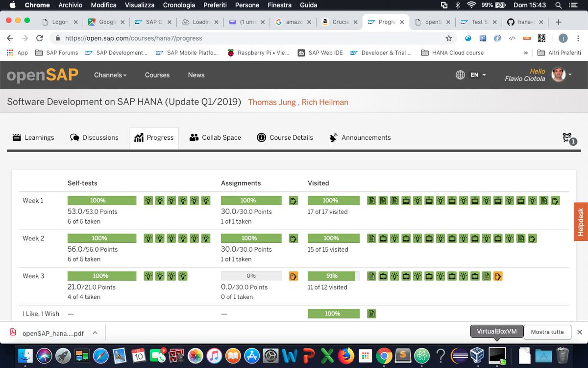Open HANA Cloud course bookmark
The width and height of the screenshot is (588, 368).
point(452,53)
